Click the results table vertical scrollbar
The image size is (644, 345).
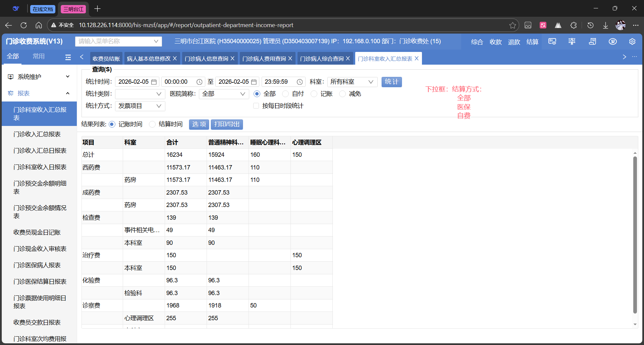635,234
